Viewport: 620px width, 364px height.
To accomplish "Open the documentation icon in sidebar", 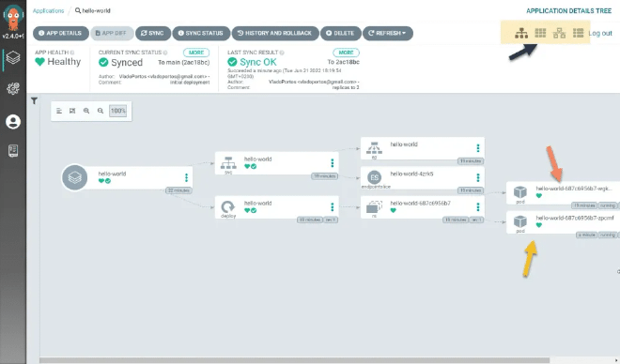I will point(13,151).
